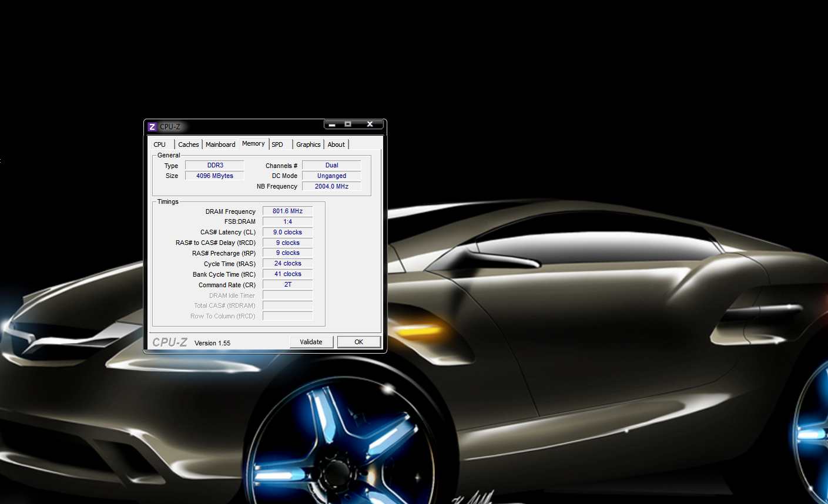Viewport: 828px width, 504px height.
Task: Click the CPU-Z logo at window bottom
Action: click(x=169, y=342)
